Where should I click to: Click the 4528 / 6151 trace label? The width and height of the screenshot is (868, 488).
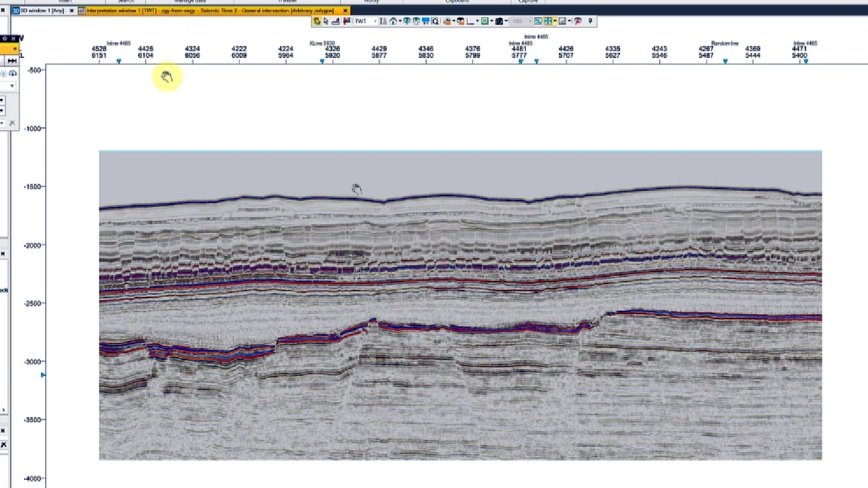(99, 52)
